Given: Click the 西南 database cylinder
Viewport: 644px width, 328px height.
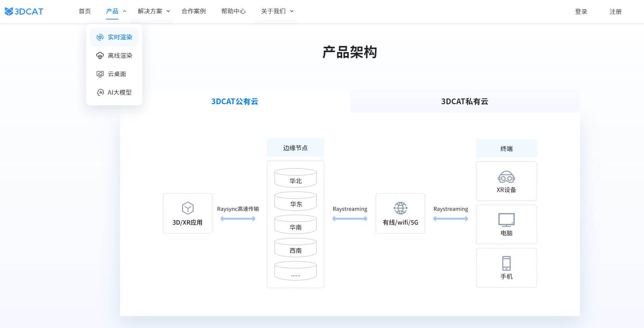Looking at the screenshot, I should pyautogui.click(x=296, y=248).
